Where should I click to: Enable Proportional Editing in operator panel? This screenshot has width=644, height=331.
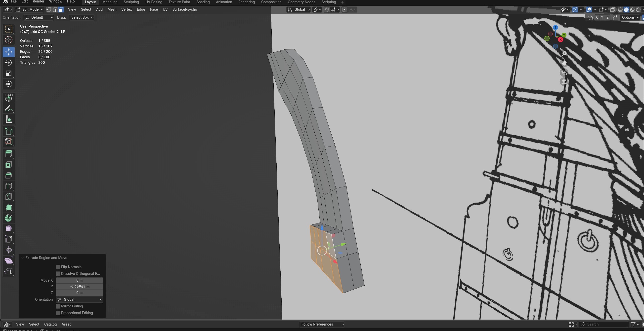click(x=58, y=313)
